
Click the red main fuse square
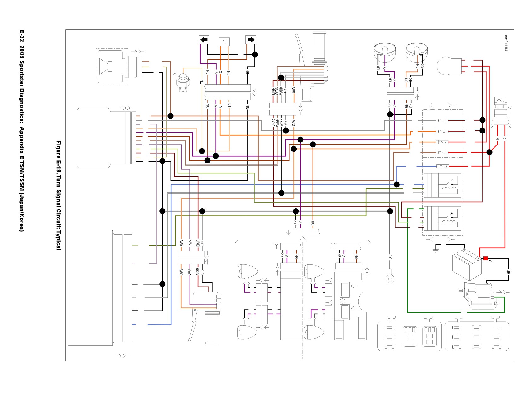[x=486, y=258]
